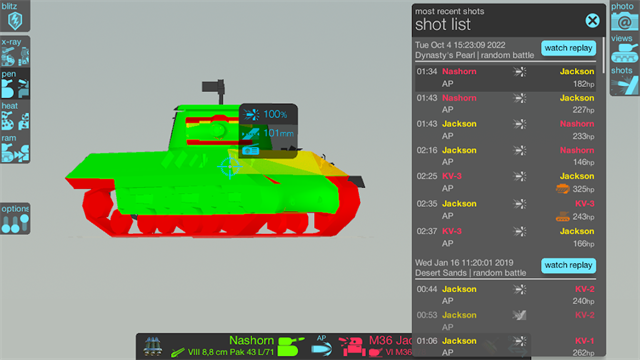Click the 8,8 cm Pak 43 L/71 gun selector

tap(222, 352)
